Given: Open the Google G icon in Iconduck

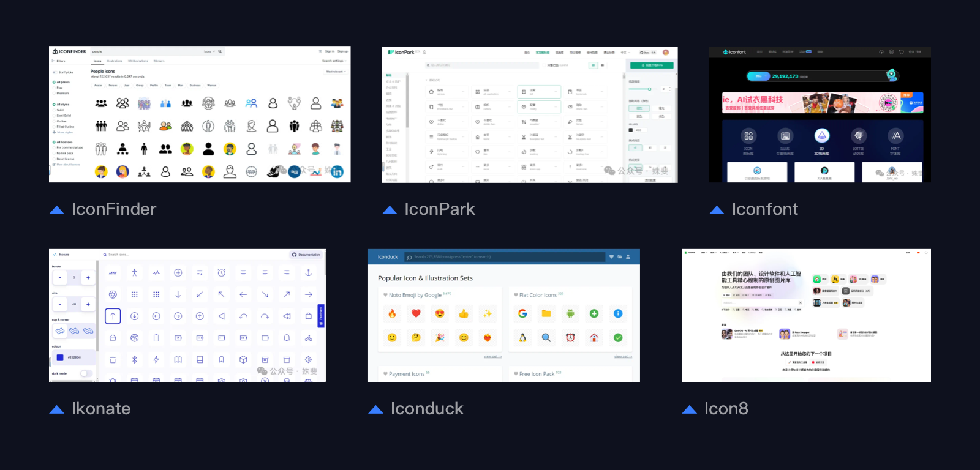Looking at the screenshot, I should pos(522,313).
